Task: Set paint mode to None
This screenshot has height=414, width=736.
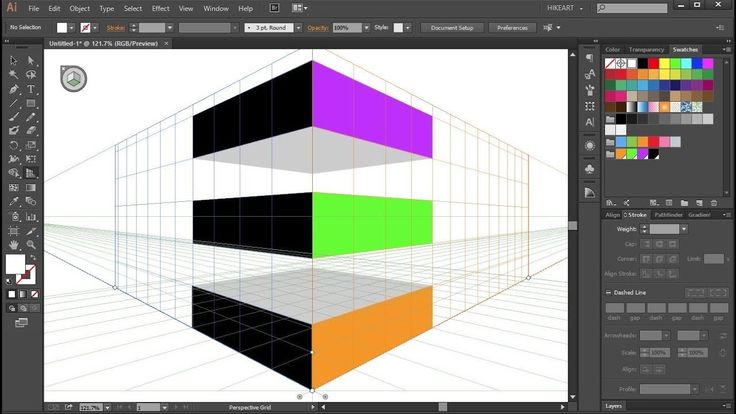Action: point(34,294)
